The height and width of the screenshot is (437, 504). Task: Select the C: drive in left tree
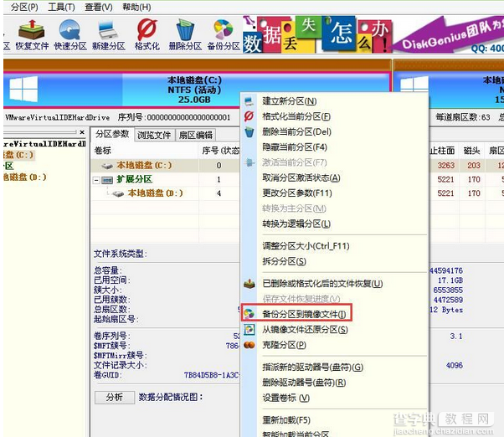coord(18,155)
